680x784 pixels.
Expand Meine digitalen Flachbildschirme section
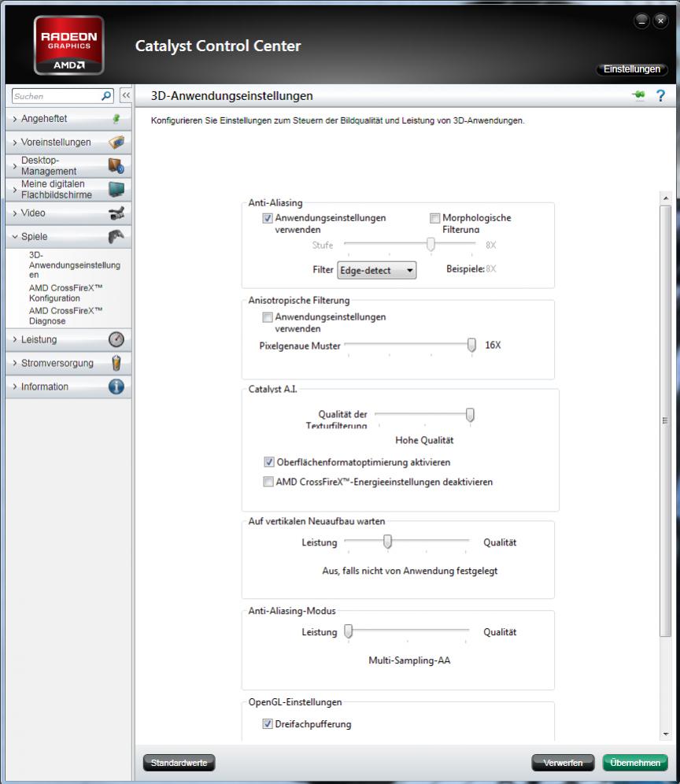(x=68, y=189)
